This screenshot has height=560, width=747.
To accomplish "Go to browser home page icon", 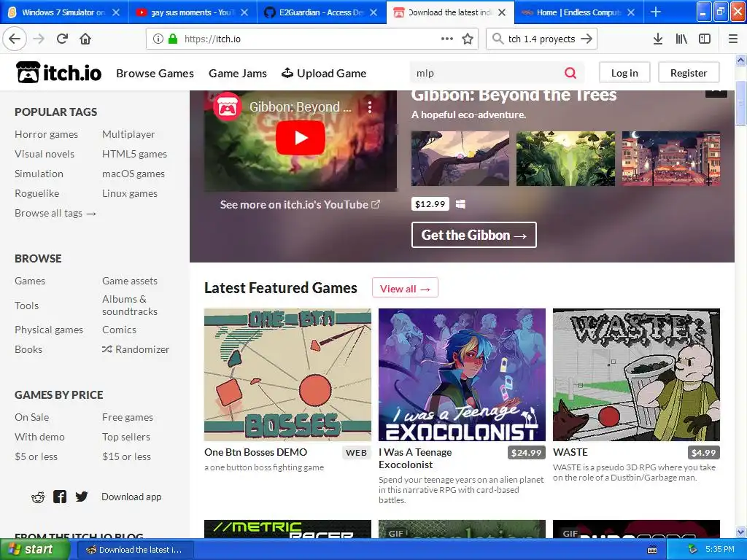I will pyautogui.click(x=85, y=39).
